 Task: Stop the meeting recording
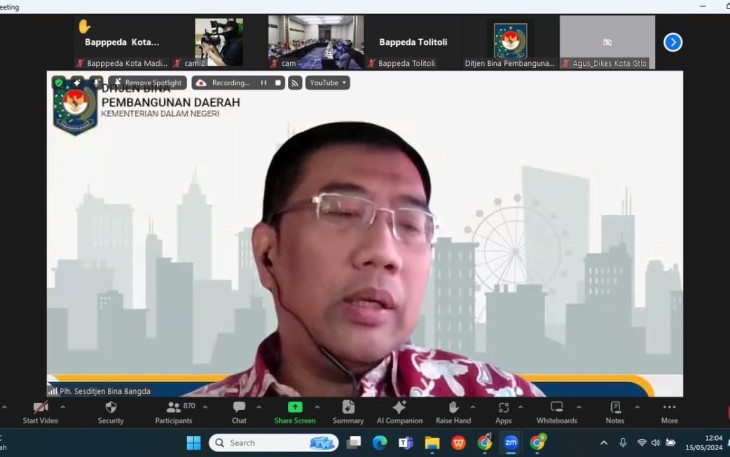[x=278, y=83]
